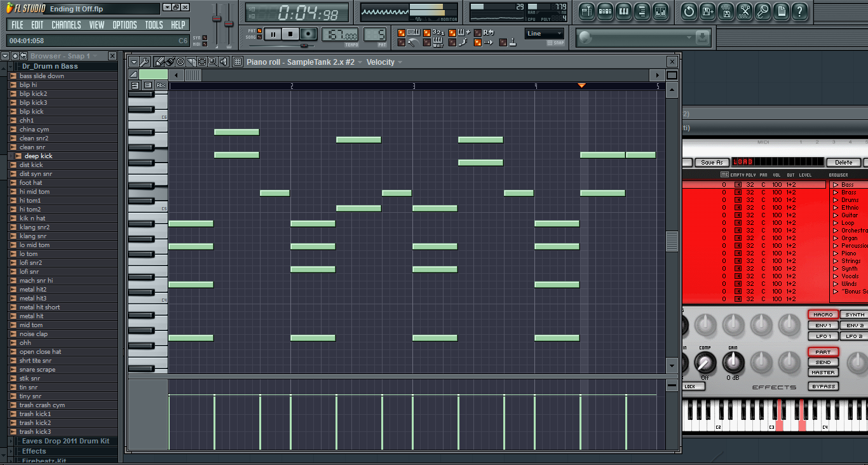
Task: Click the tempo fine-tune slider under transport
Action: [x=304, y=46]
